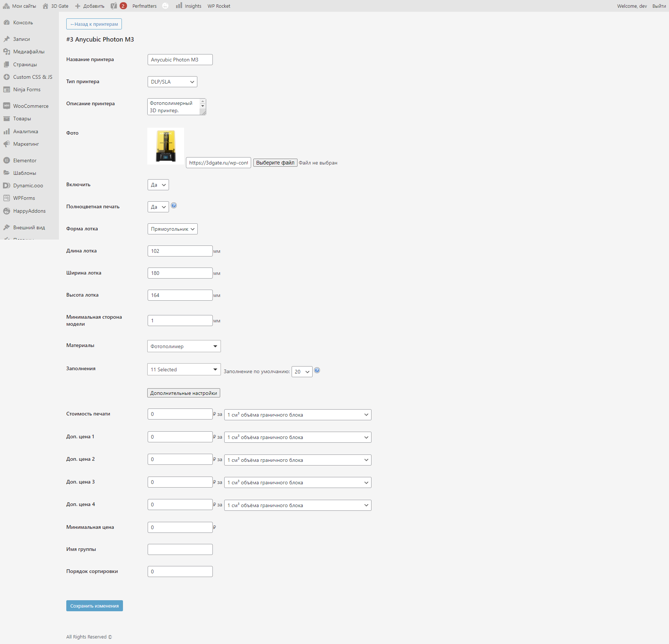Screen dimensions: 669x644
Task: Open the Доп. цена 2 unit dropdown
Action: pyautogui.click(x=298, y=460)
